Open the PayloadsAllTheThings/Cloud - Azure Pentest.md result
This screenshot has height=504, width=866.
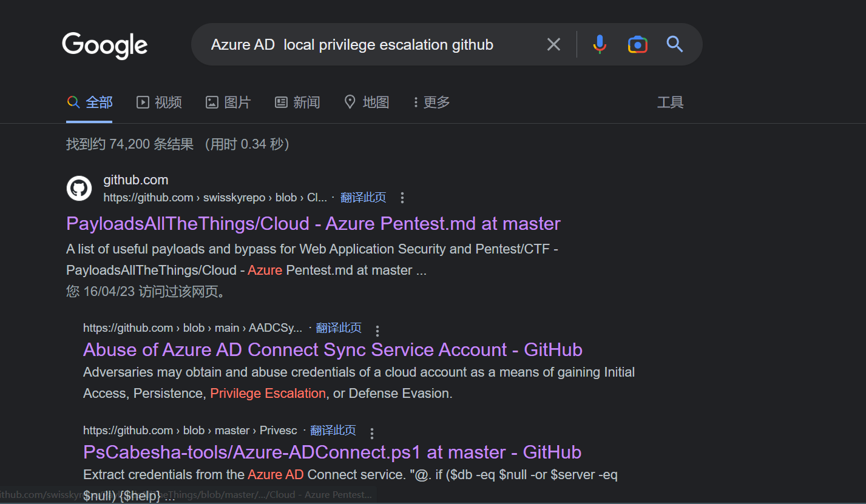coord(313,224)
